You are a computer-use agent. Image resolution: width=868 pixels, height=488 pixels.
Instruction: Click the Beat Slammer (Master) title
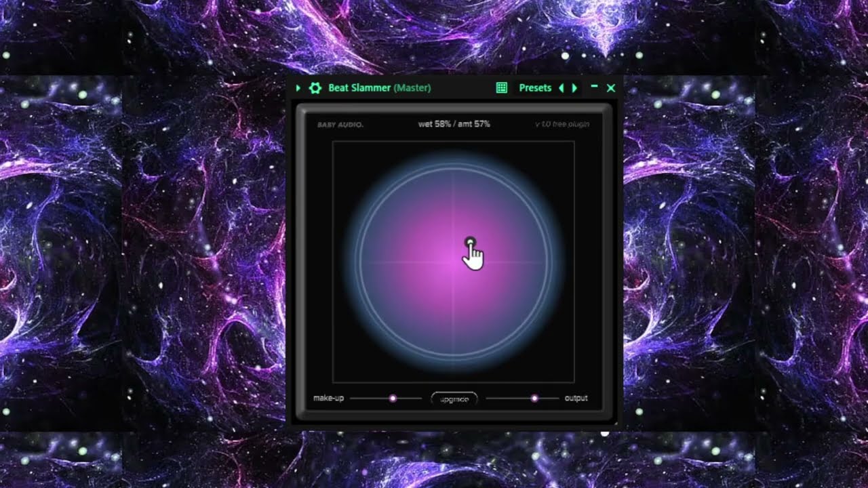pos(379,88)
